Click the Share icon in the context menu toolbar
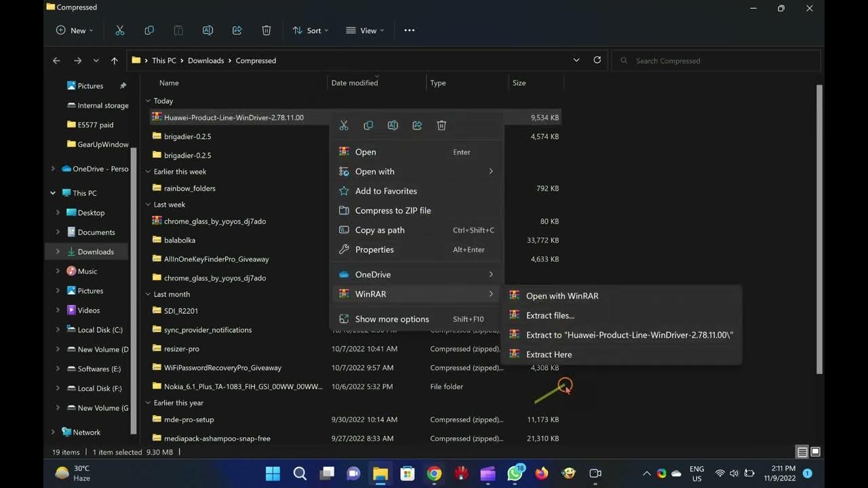Screen dimensions: 868x488 417,125
